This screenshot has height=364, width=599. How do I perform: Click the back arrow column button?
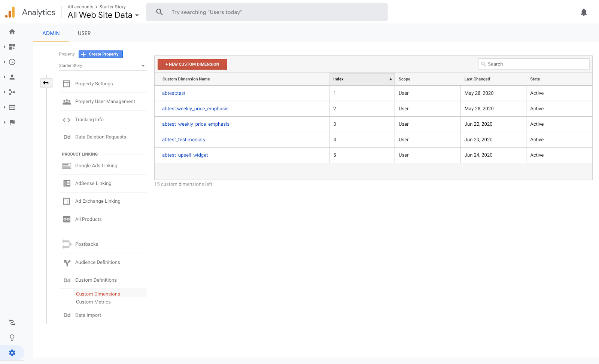point(46,83)
